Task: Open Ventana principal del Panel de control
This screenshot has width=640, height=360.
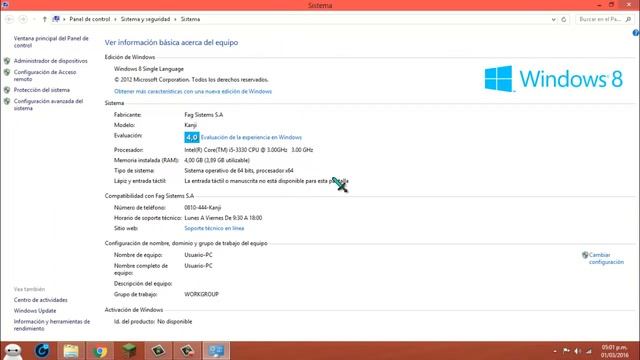Action: click(x=51, y=42)
